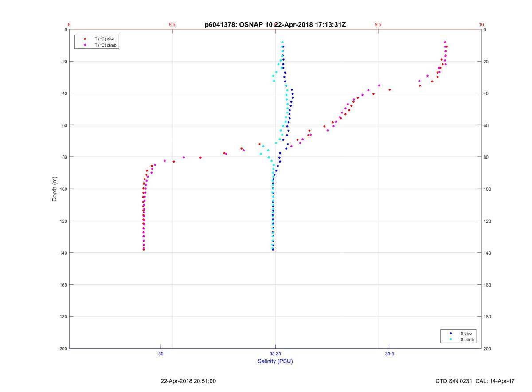Click the '0' tick on right depth axis
Viewport: 532px width, 392px height.
pos(485,30)
